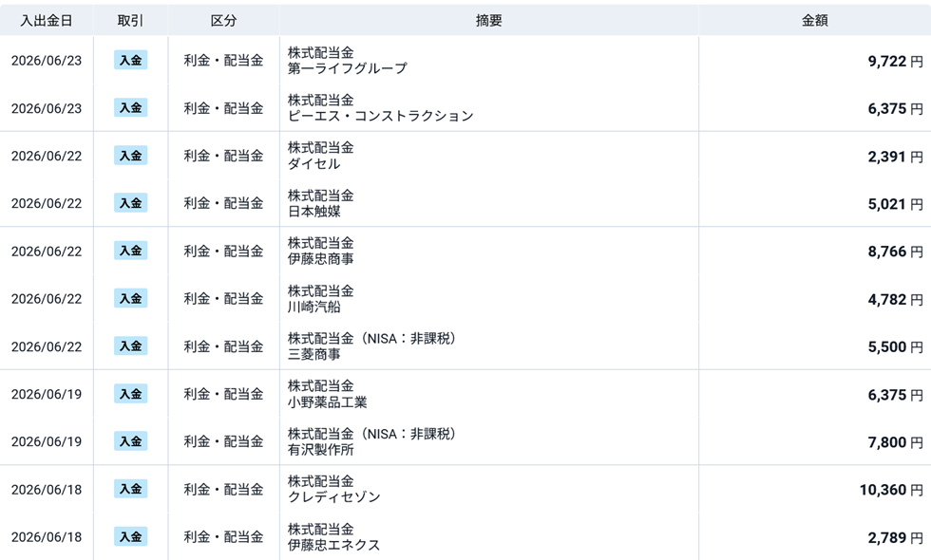931x560 pixels.
Task: Click the 入金 badge for 伊藤忠エネクス row
Action: 131,537
